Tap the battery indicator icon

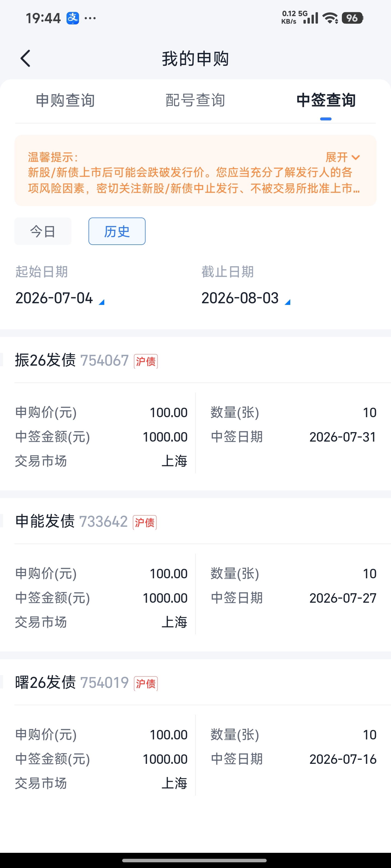(x=352, y=18)
